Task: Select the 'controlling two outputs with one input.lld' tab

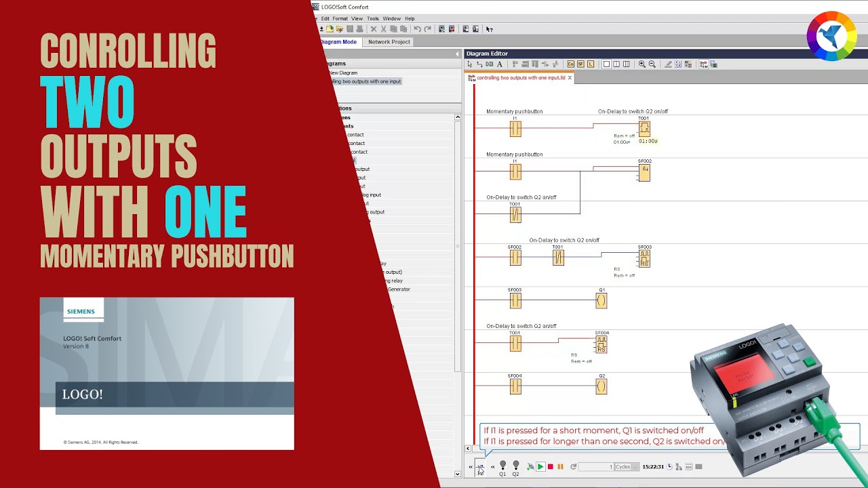Action: click(x=521, y=78)
